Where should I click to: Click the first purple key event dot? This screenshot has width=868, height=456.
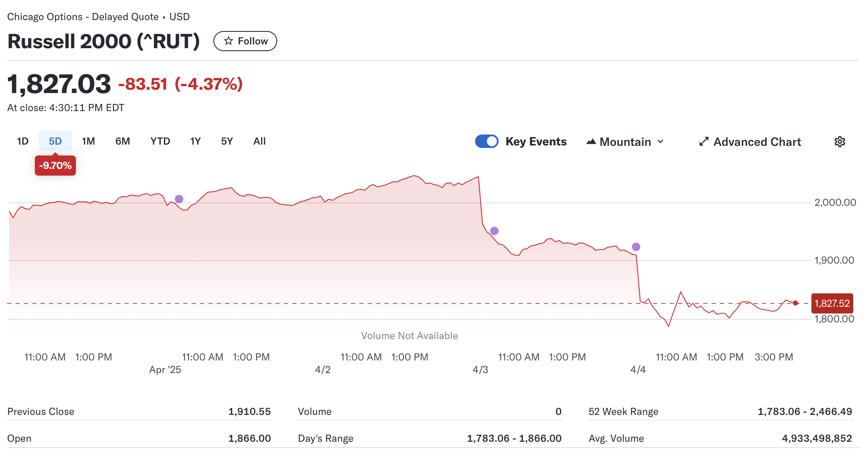tap(179, 199)
